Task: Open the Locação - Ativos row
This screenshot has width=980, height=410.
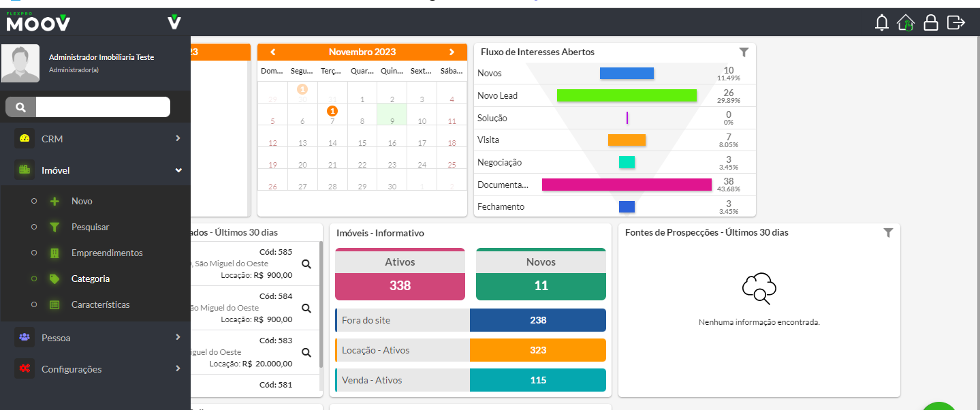Action: click(471, 350)
